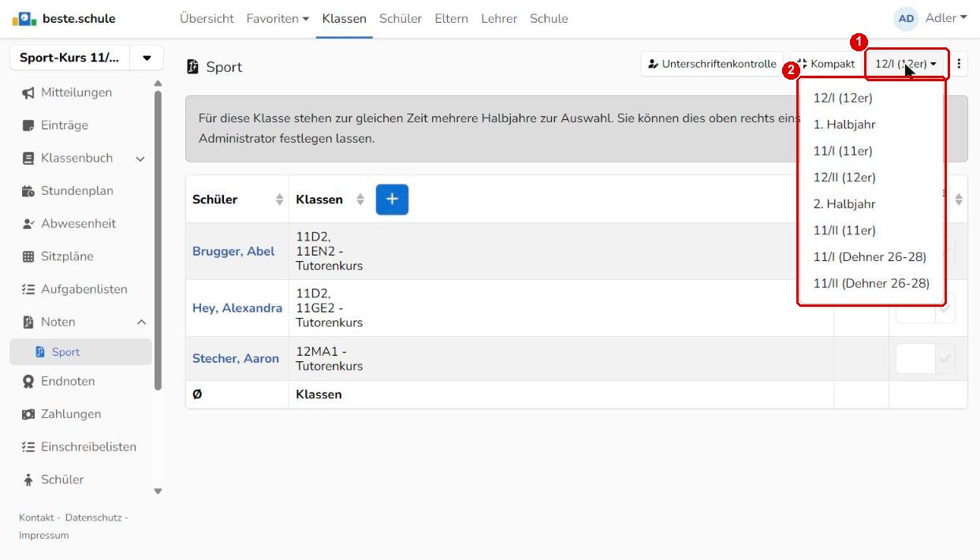Click the sidebar vertical scrollbar thumb
This screenshot has width=980, height=560.
[x=158, y=241]
